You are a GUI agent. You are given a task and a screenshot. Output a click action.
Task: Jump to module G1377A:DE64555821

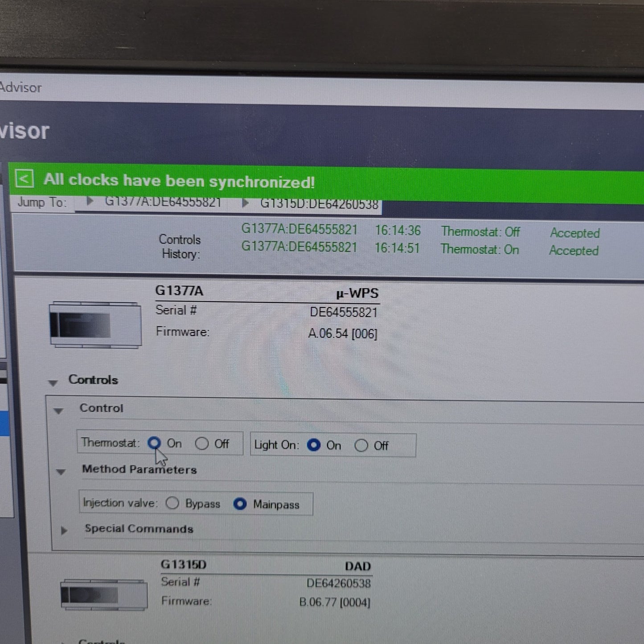click(x=163, y=202)
